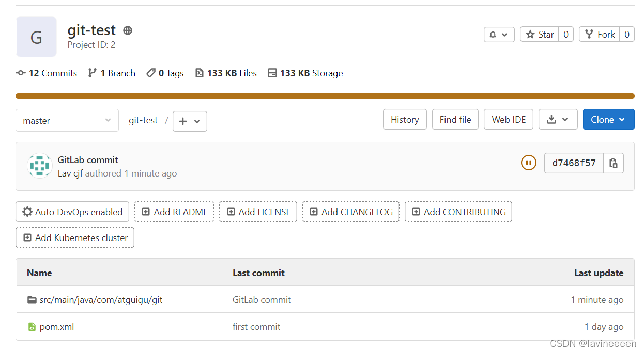Click the Add README button

tap(174, 212)
